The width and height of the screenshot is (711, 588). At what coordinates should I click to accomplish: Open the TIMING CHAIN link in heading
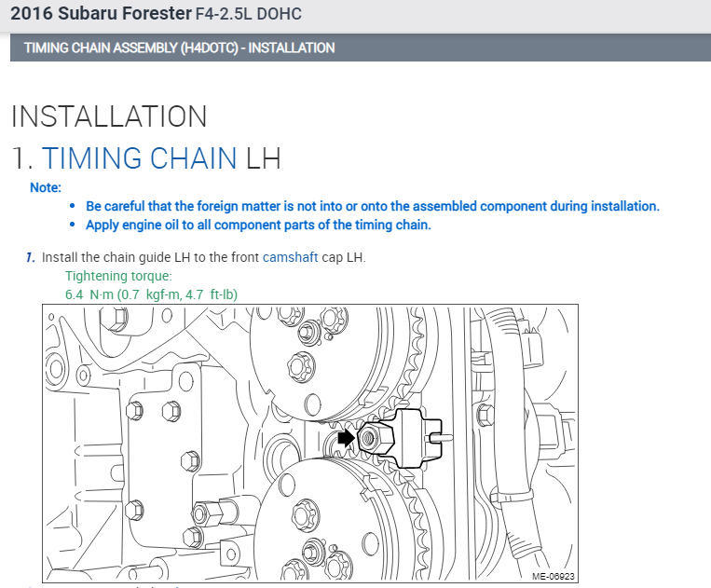[139, 158]
